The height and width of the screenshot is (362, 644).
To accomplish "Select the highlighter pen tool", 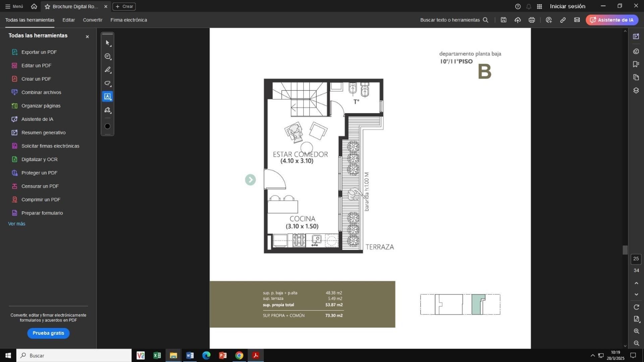I will point(107,70).
